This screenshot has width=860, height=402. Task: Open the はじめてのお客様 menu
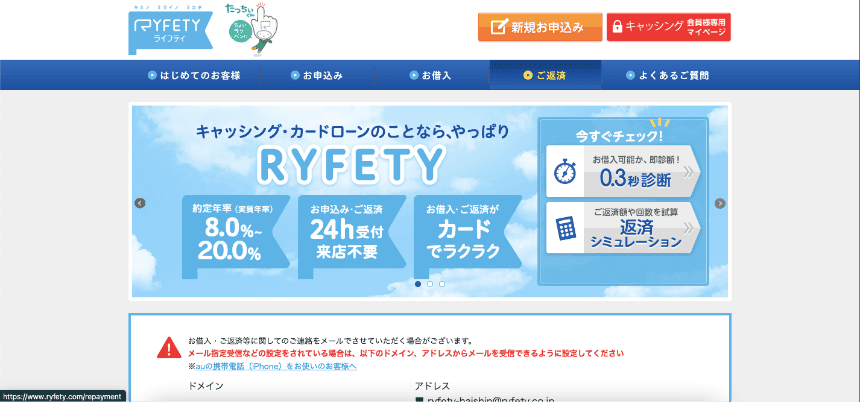pyautogui.click(x=194, y=76)
